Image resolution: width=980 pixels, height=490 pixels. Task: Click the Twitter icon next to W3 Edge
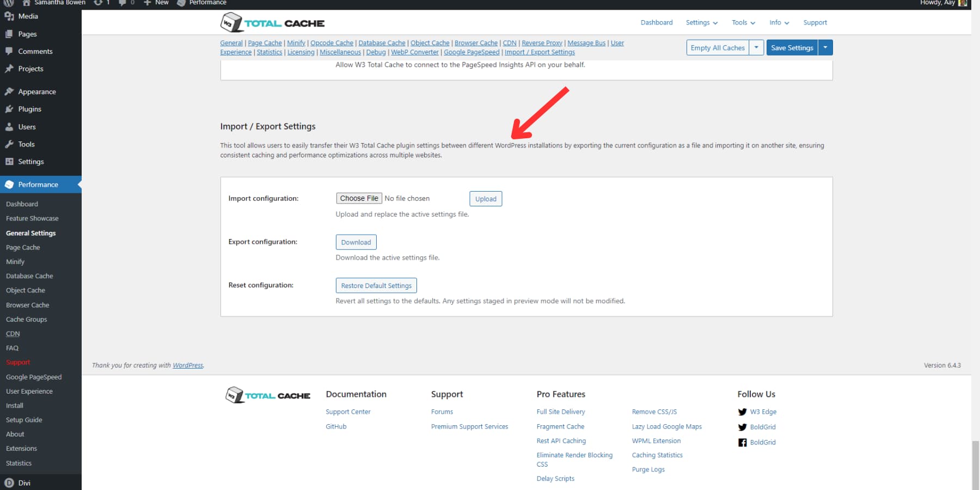[x=743, y=412]
